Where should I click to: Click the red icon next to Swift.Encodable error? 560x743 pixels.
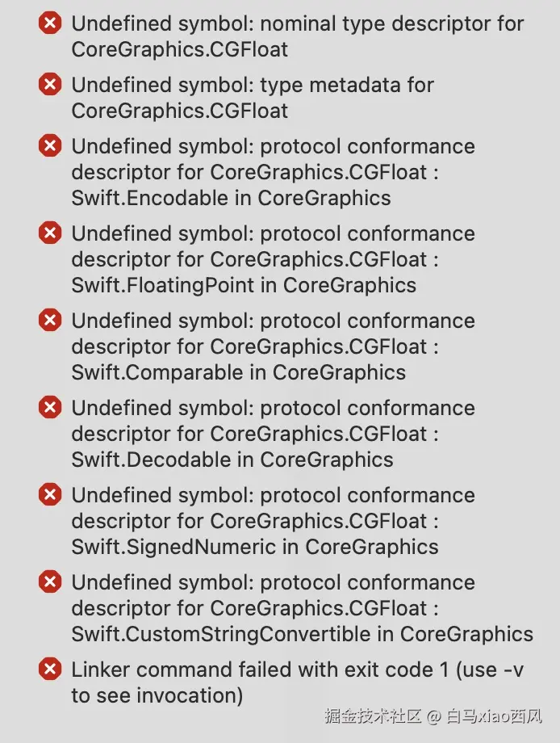pos(50,146)
